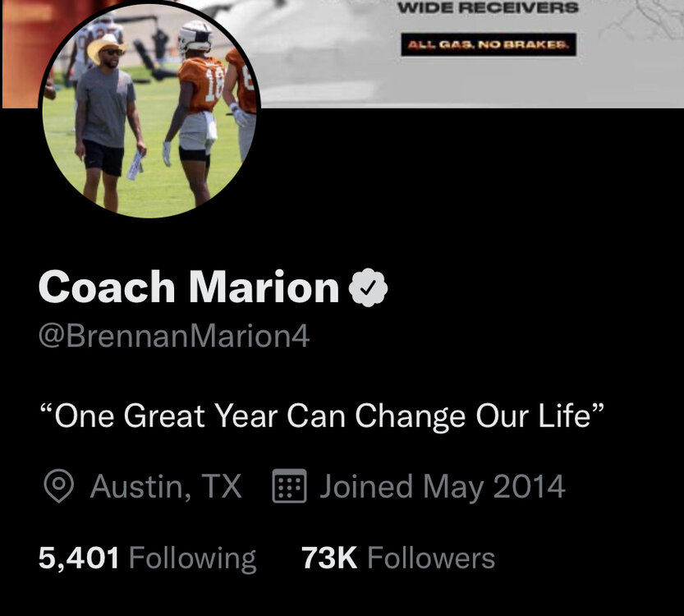
Task: Click the location pin icon
Action: 58,486
